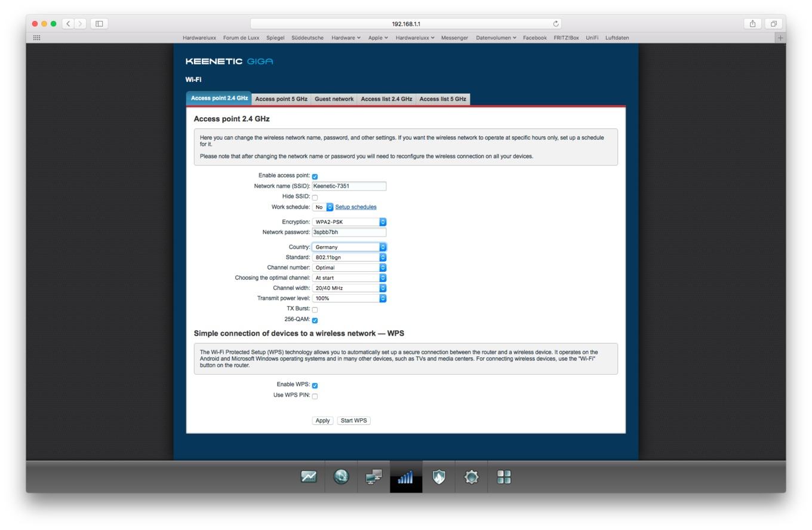Viewport: 812px width, 530px height.
Task: Click the Apply button
Action: click(322, 421)
